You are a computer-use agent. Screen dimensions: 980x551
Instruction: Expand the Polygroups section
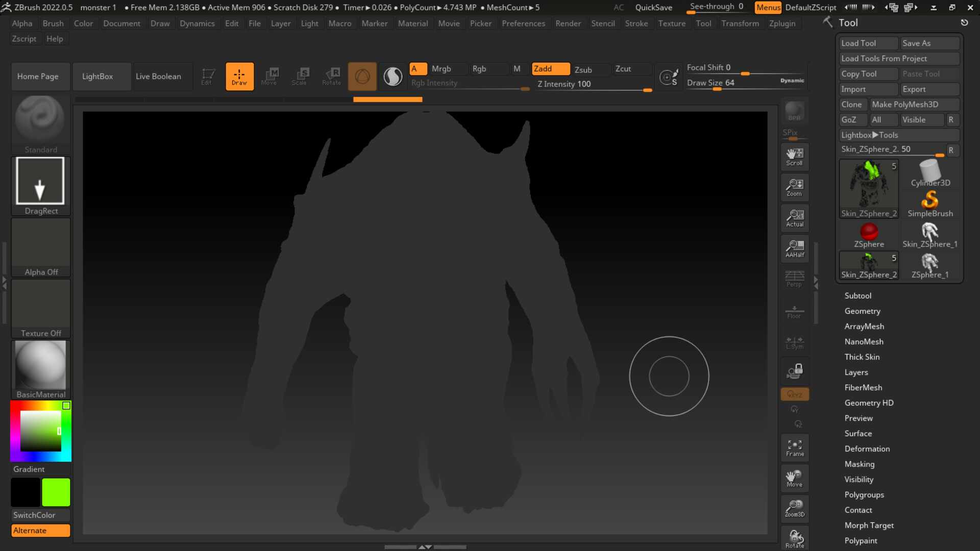(864, 495)
